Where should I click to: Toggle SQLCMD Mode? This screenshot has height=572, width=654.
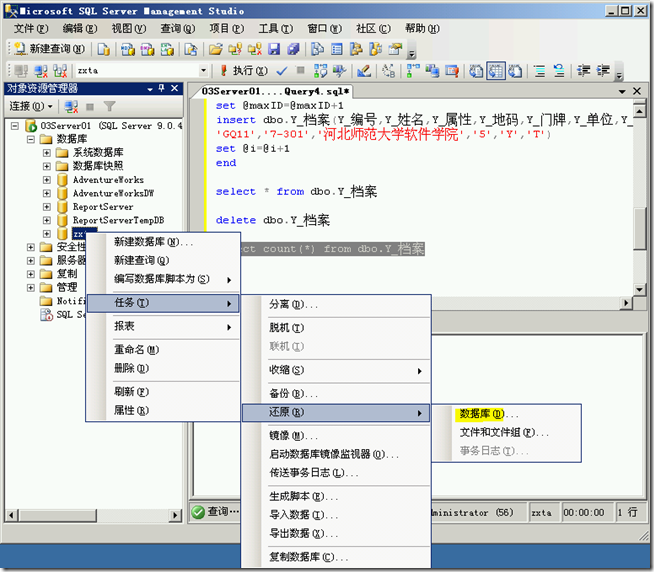click(x=452, y=71)
